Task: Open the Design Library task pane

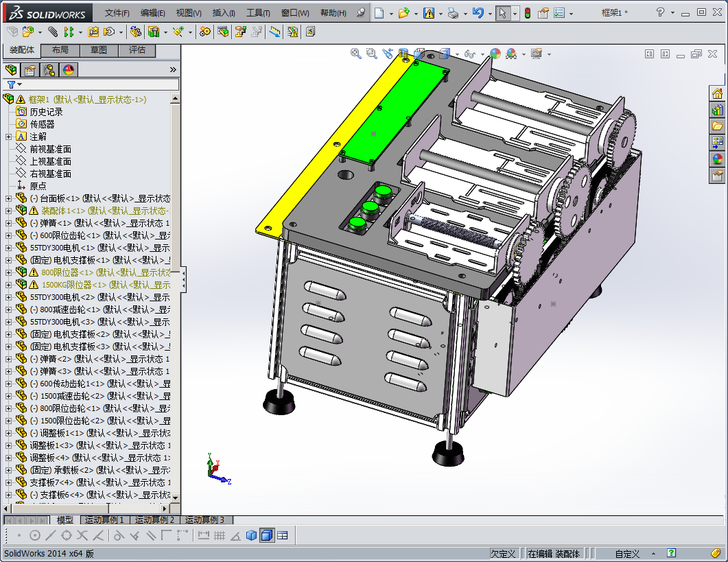Action: (717, 110)
